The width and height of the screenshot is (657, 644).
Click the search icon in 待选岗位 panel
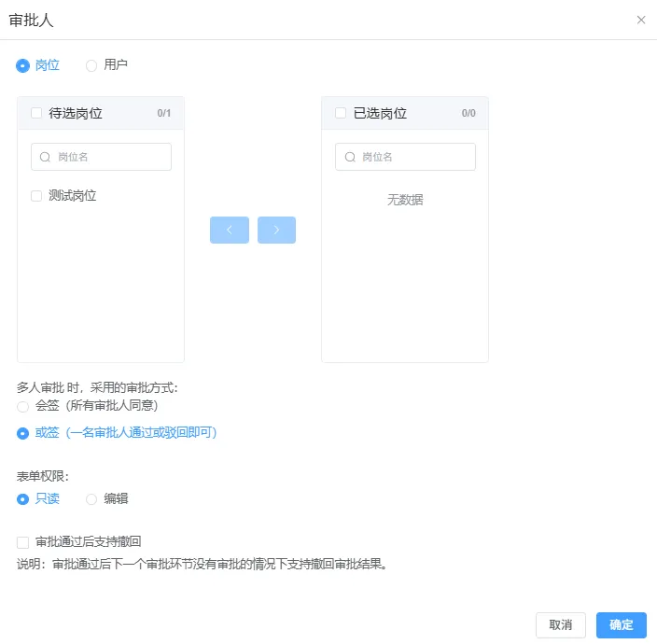coord(45,157)
